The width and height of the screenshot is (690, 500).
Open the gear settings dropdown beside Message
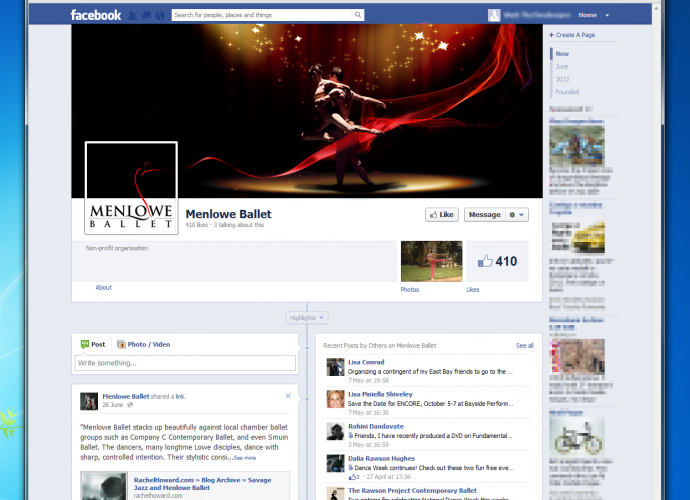tap(517, 214)
